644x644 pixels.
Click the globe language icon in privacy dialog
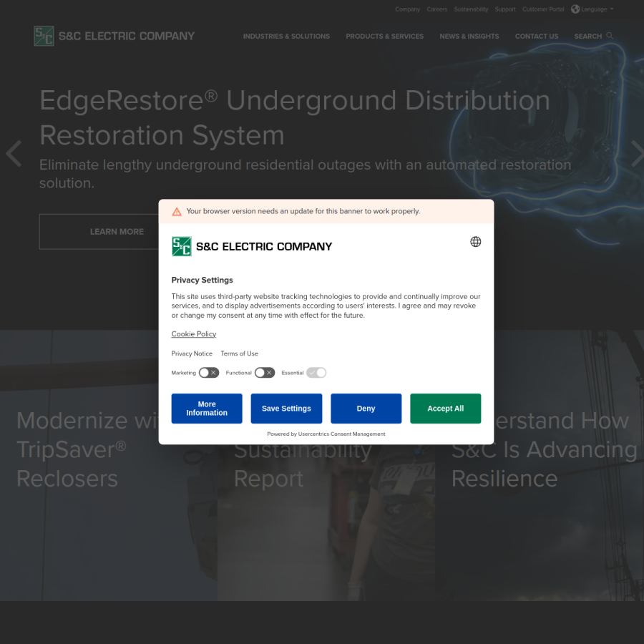(x=475, y=242)
